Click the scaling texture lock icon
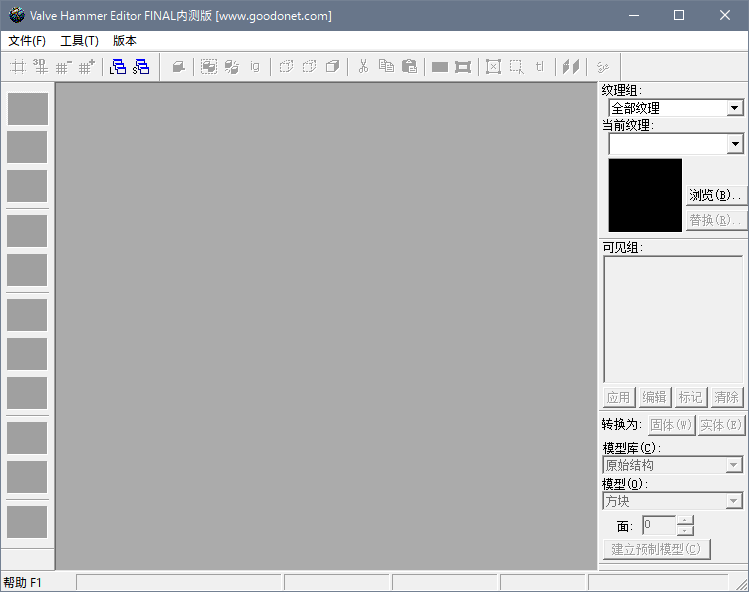Image resolution: width=749 pixels, height=592 pixels. pos(571,66)
